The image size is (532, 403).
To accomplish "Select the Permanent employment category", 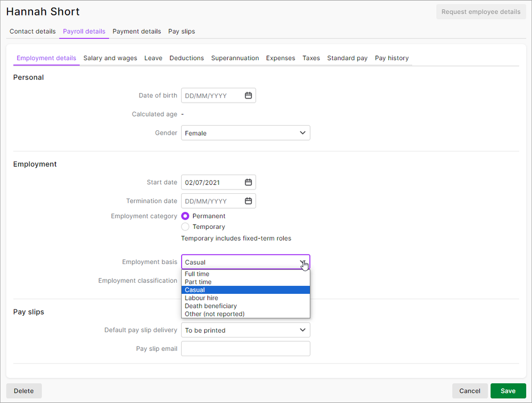I will point(185,216).
